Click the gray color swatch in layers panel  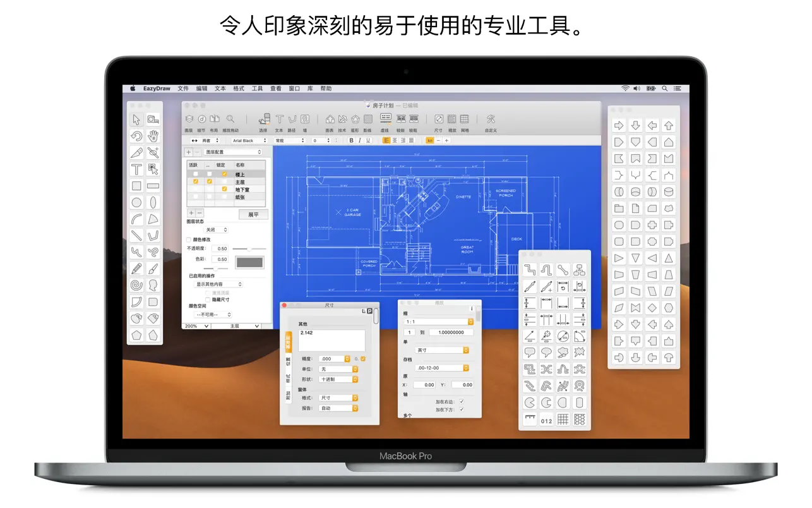pyautogui.click(x=249, y=262)
